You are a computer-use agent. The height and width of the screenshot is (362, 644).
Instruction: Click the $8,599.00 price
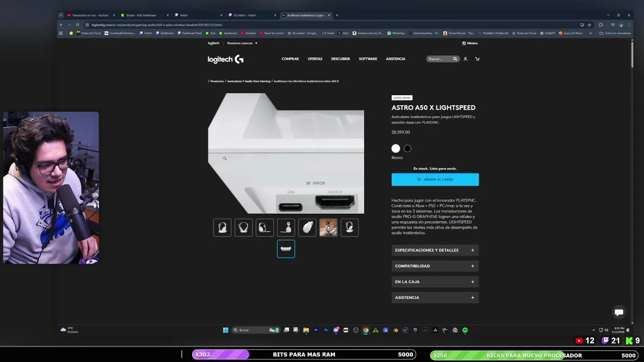[400, 132]
